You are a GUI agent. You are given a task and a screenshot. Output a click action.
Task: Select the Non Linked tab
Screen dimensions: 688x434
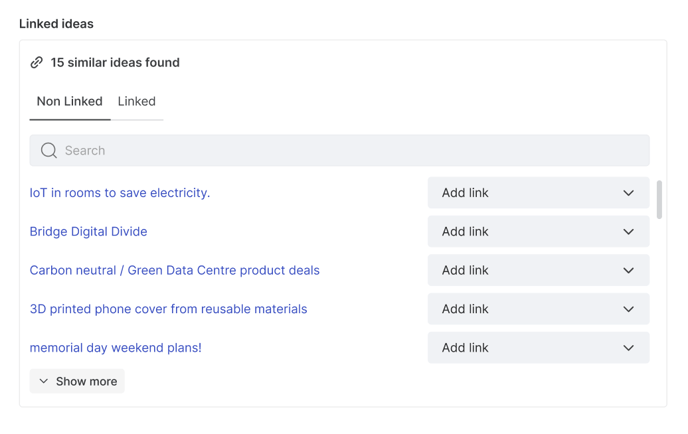[70, 101]
